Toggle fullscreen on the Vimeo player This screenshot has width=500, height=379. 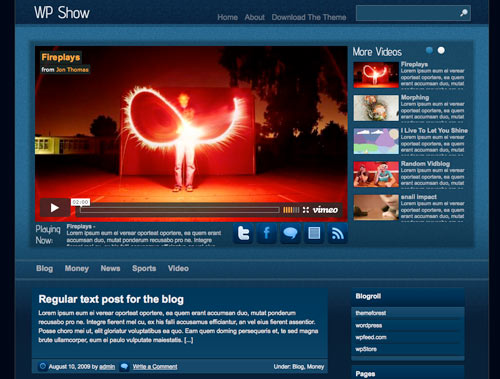tap(306, 210)
